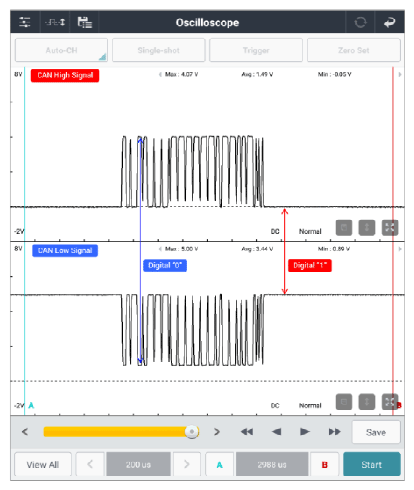Screen dimensions: 414x490
Task: Open the saved data list icon
Action: (x=85, y=22)
